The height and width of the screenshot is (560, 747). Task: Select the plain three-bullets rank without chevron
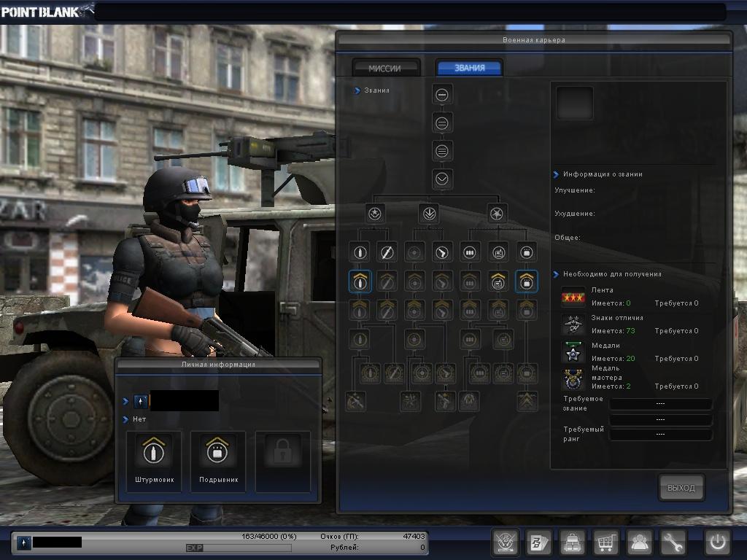470,252
